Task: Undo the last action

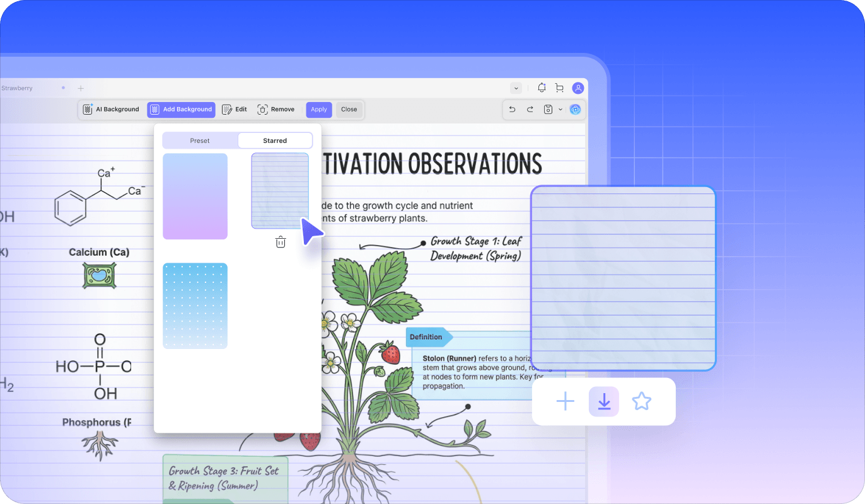Action: click(x=512, y=110)
